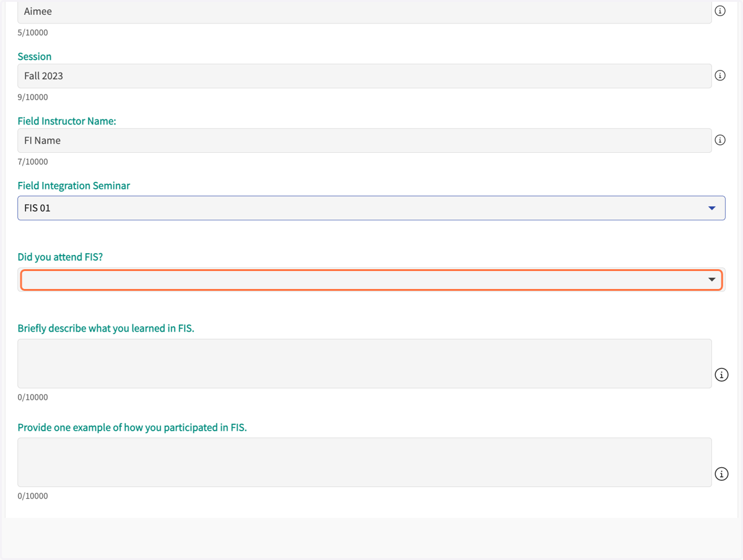Click info icon beside Session field
Viewport: 743px width, 560px height.
click(720, 75)
